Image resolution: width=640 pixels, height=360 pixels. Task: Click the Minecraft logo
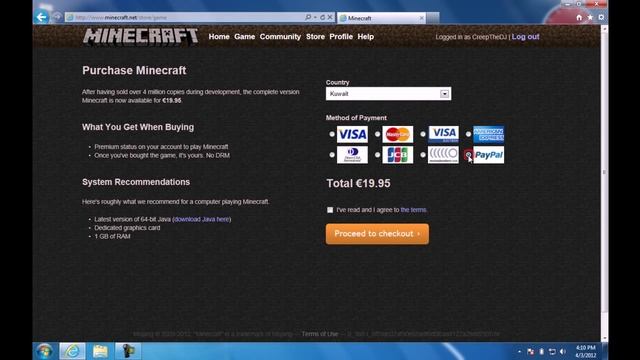(x=140, y=36)
